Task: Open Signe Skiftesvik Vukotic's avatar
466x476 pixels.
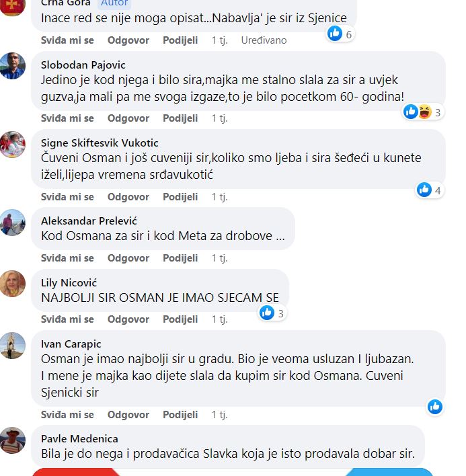Action: 13,144
